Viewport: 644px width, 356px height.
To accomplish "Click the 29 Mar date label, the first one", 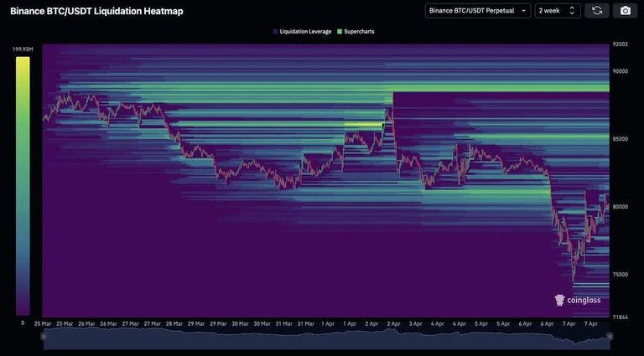I will coord(196,323).
